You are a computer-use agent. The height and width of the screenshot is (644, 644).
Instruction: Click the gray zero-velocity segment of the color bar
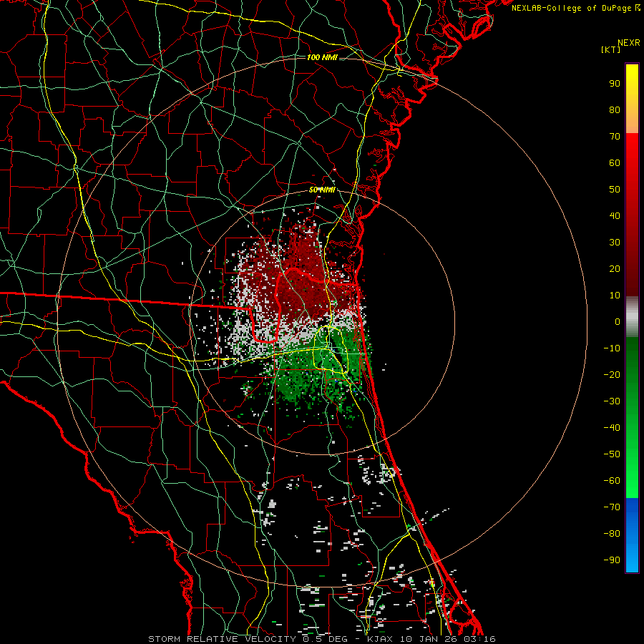coord(632,317)
